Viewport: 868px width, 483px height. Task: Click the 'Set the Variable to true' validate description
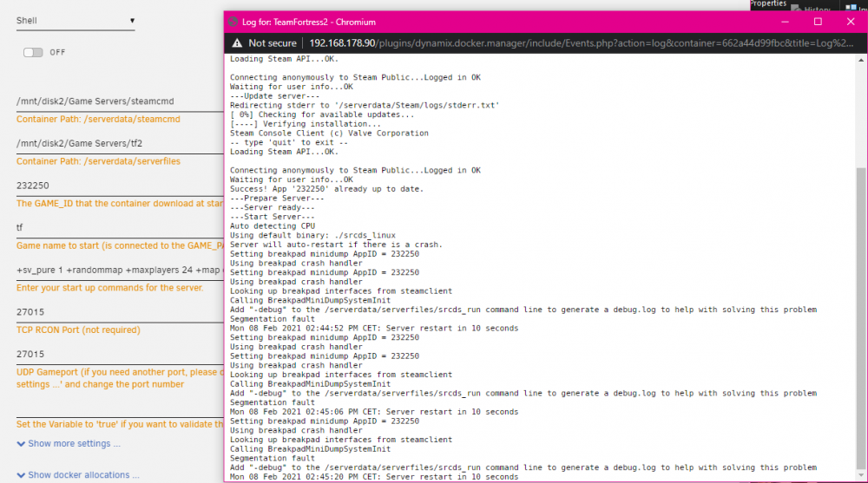tap(120, 424)
